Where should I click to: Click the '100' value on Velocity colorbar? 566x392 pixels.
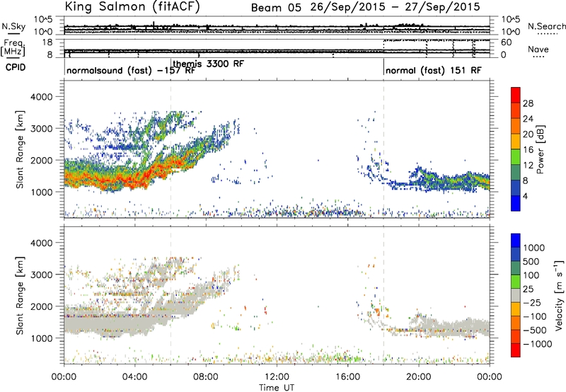[531, 275]
